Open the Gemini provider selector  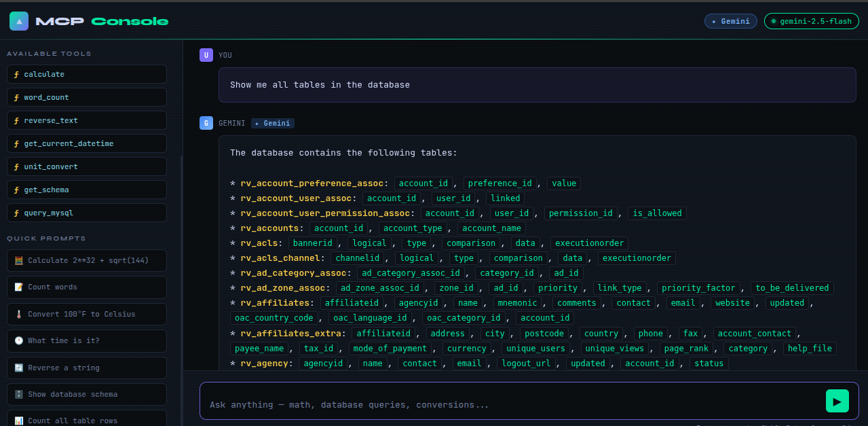tap(731, 21)
